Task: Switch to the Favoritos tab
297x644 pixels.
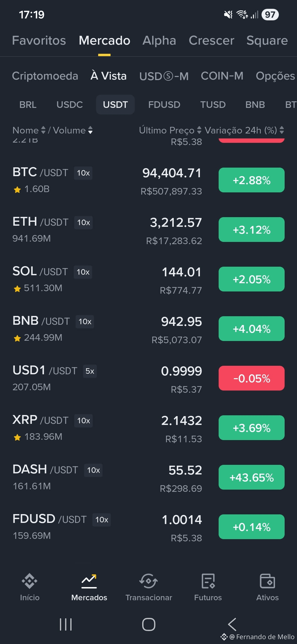Action: 39,40
